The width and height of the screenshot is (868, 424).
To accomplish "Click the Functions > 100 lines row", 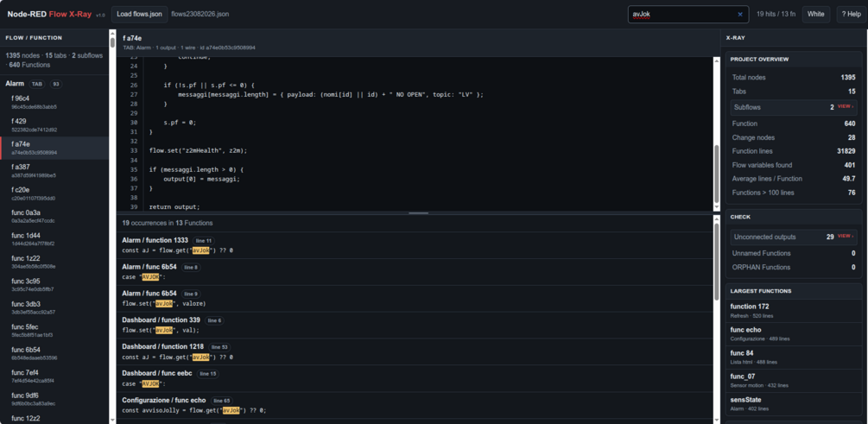I will [x=794, y=193].
